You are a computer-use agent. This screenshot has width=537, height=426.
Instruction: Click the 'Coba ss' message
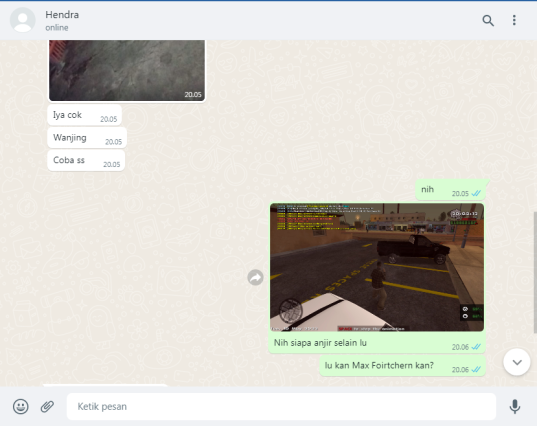(x=86, y=160)
